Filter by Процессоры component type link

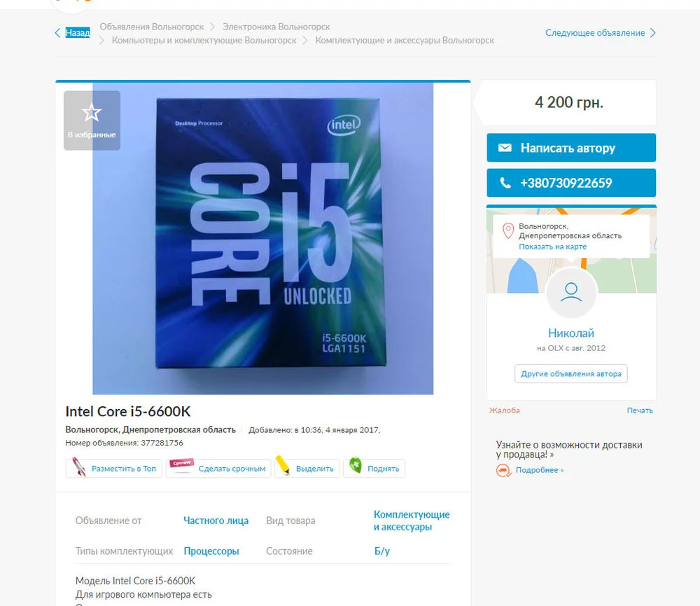[x=211, y=551]
